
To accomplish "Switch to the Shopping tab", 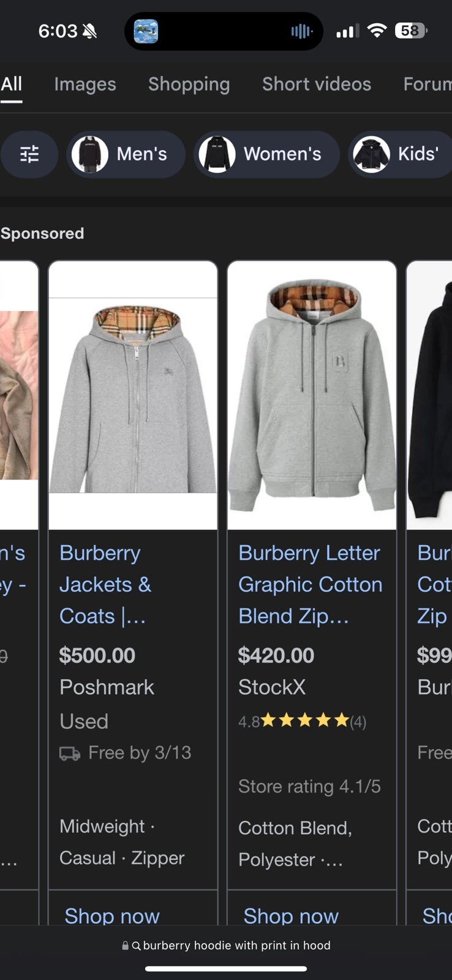I will pyautogui.click(x=189, y=84).
